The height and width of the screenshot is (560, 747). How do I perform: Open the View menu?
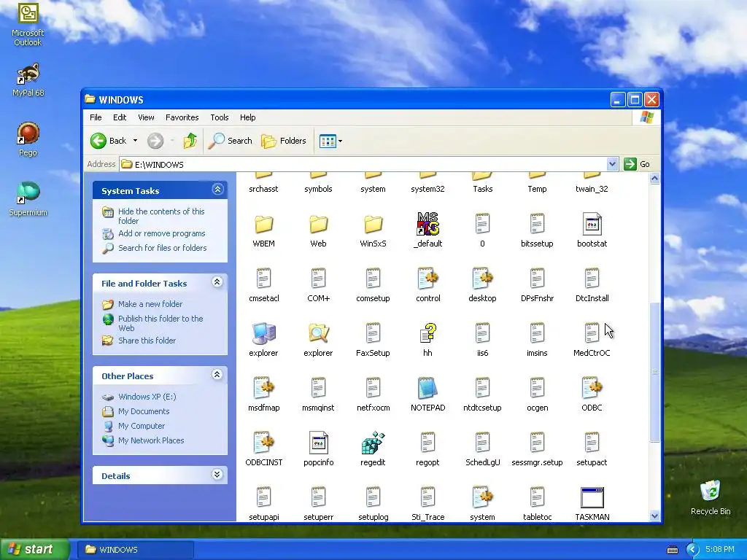146,117
